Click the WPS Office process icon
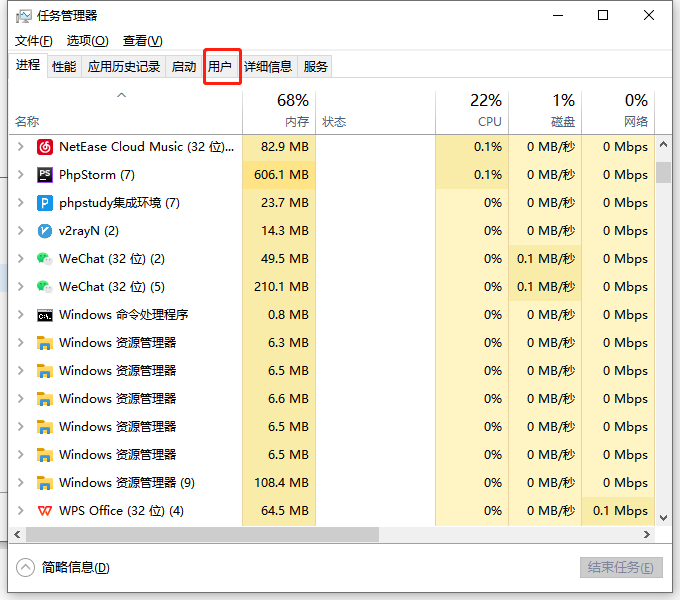This screenshot has height=600, width=680. click(x=45, y=511)
